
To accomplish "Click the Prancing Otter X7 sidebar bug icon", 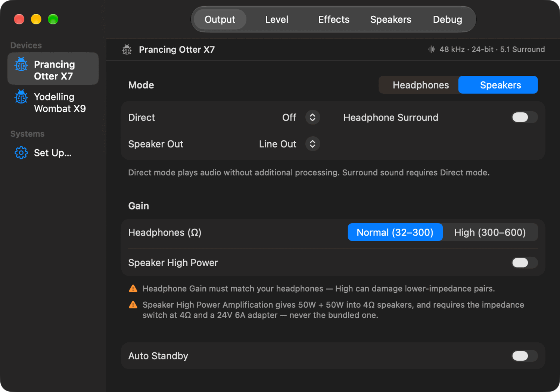I will (21, 64).
